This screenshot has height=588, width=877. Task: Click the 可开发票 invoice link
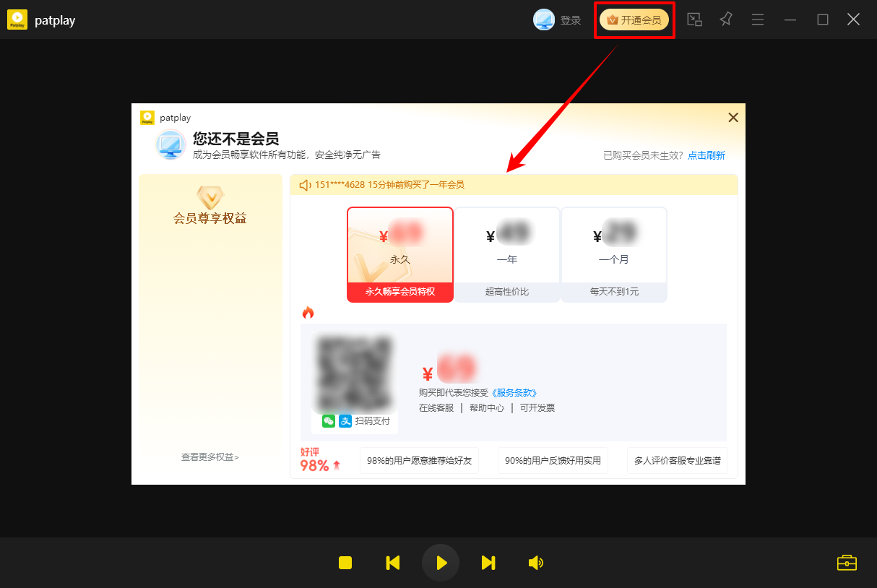pyautogui.click(x=537, y=408)
